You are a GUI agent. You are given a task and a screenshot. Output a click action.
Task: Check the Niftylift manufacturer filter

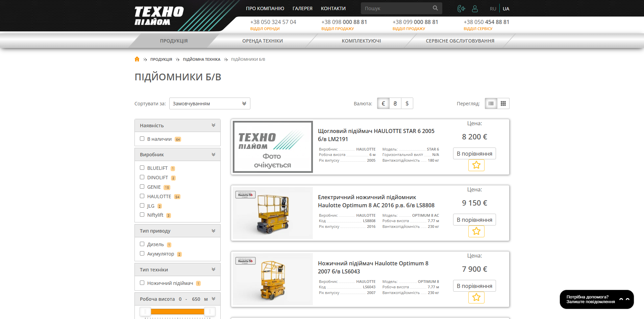coord(142,215)
